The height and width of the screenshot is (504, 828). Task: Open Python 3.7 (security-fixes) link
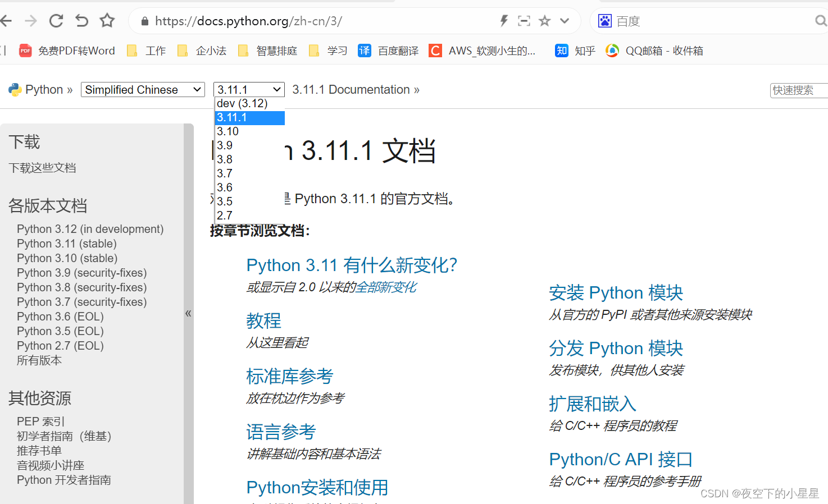pos(82,302)
